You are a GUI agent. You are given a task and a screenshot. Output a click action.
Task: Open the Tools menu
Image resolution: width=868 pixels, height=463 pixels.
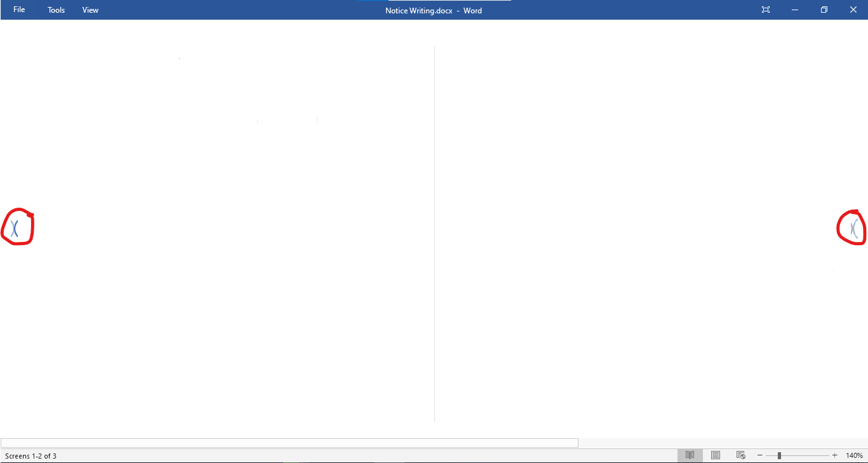pyautogui.click(x=57, y=10)
